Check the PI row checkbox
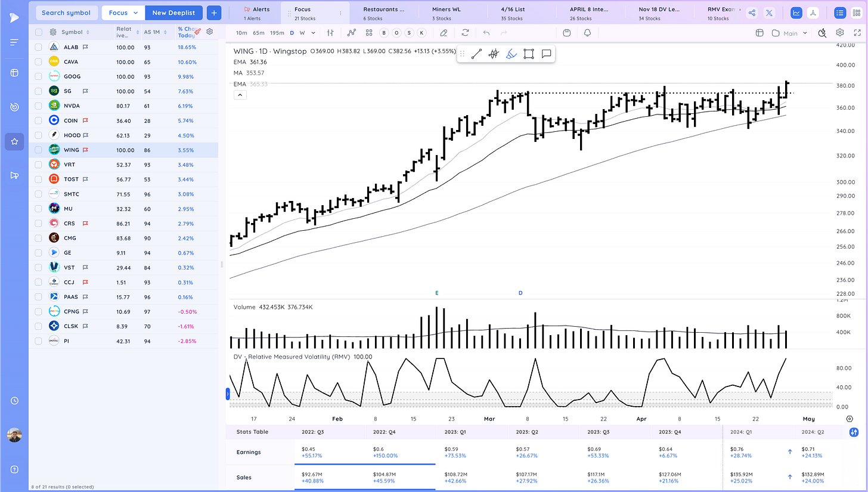The image size is (868, 492). pos(39,341)
